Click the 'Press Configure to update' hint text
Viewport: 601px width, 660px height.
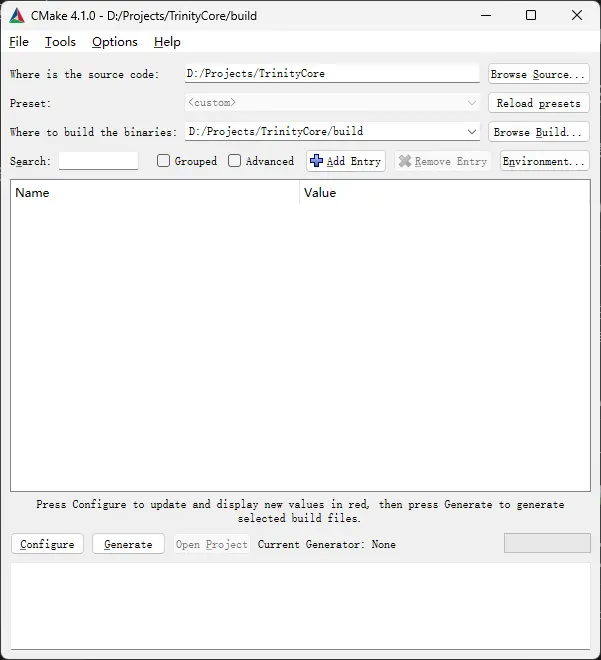click(300, 511)
